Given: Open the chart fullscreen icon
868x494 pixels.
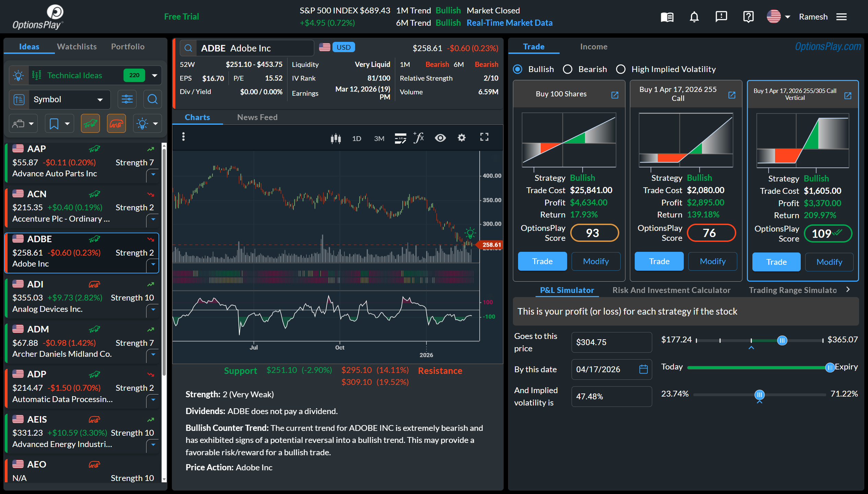Looking at the screenshot, I should [484, 138].
